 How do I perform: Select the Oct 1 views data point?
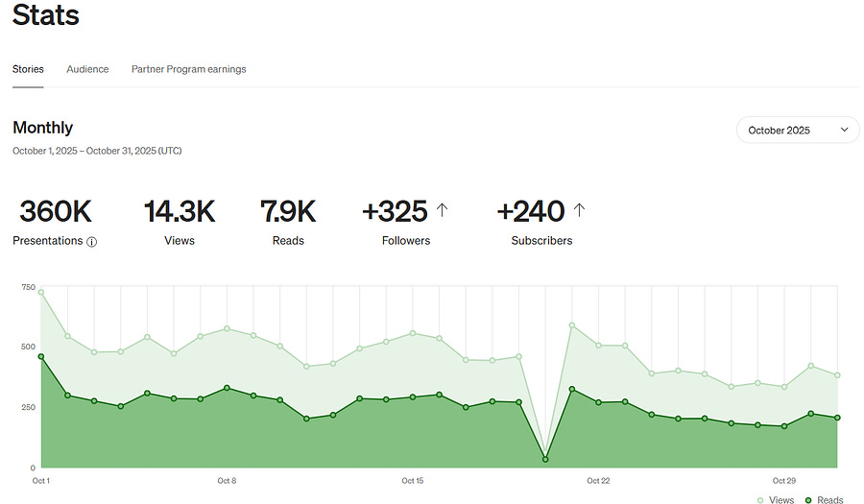41,293
